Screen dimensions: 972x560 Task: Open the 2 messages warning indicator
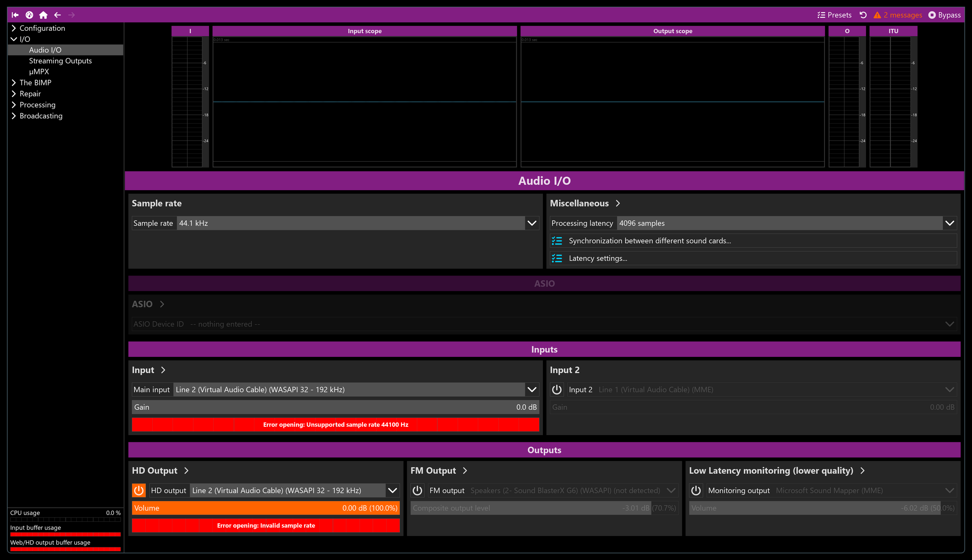[898, 15]
